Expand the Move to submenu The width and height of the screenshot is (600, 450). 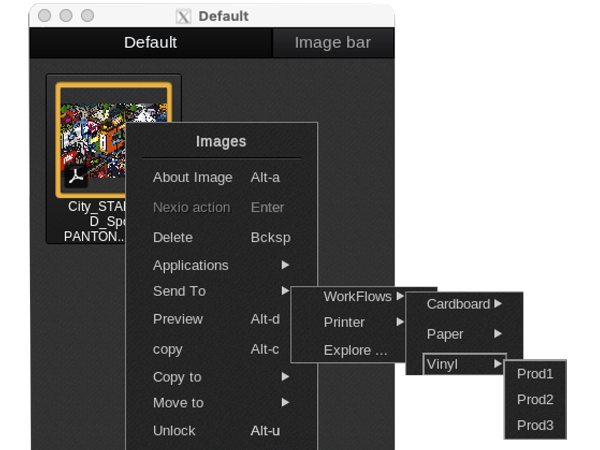pos(221,403)
